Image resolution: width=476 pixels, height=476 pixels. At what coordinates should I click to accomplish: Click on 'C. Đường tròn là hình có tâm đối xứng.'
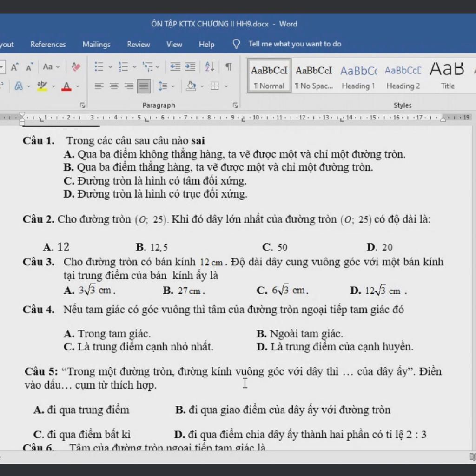pos(155,181)
